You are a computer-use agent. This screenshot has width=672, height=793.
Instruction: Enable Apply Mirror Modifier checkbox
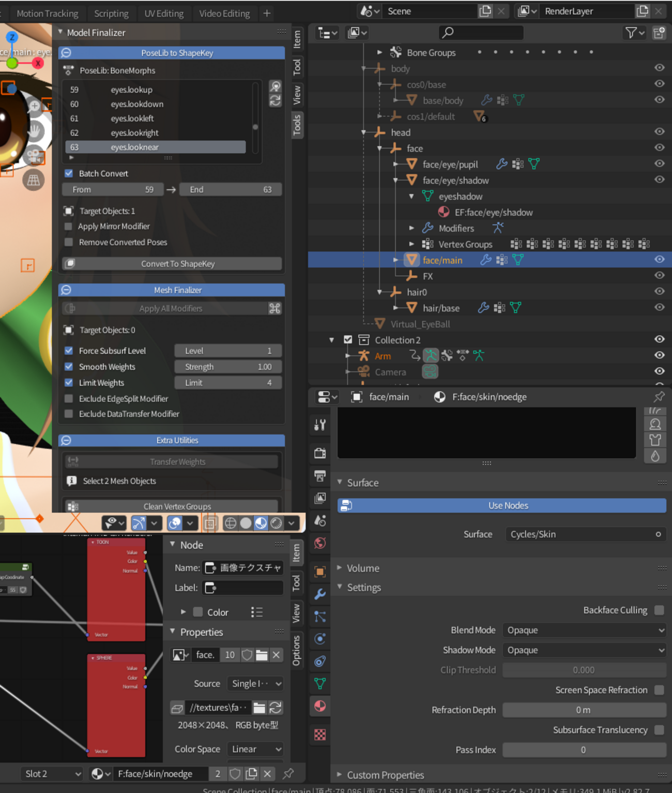point(69,227)
